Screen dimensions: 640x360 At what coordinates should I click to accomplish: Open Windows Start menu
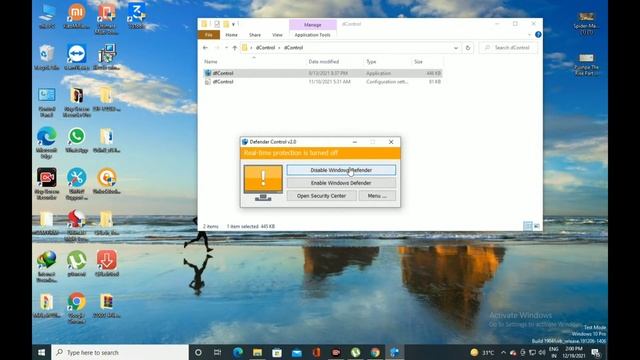click(x=42, y=352)
